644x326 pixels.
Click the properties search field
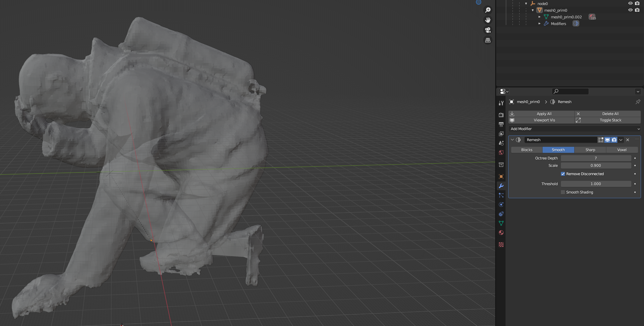[570, 91]
